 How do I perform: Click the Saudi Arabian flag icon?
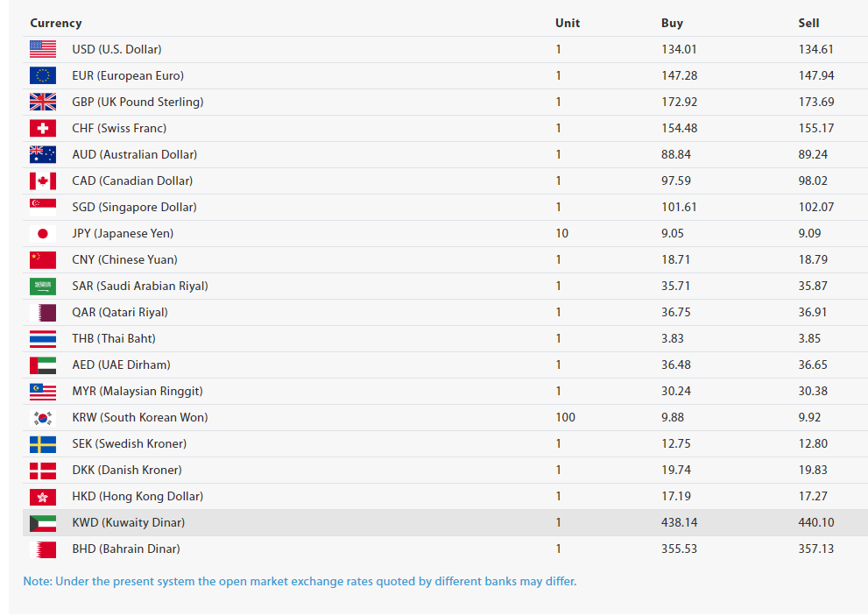coord(43,286)
